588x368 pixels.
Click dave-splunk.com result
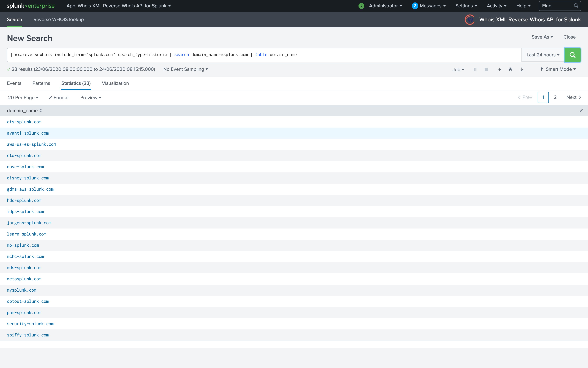[x=25, y=167]
